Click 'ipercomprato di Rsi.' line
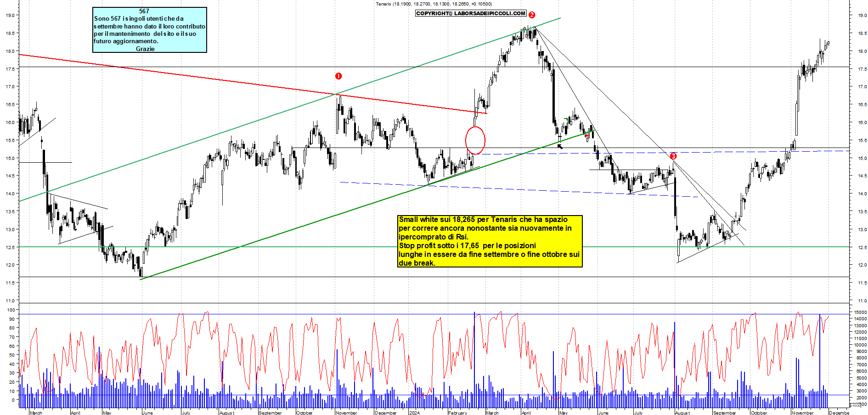 pos(434,237)
